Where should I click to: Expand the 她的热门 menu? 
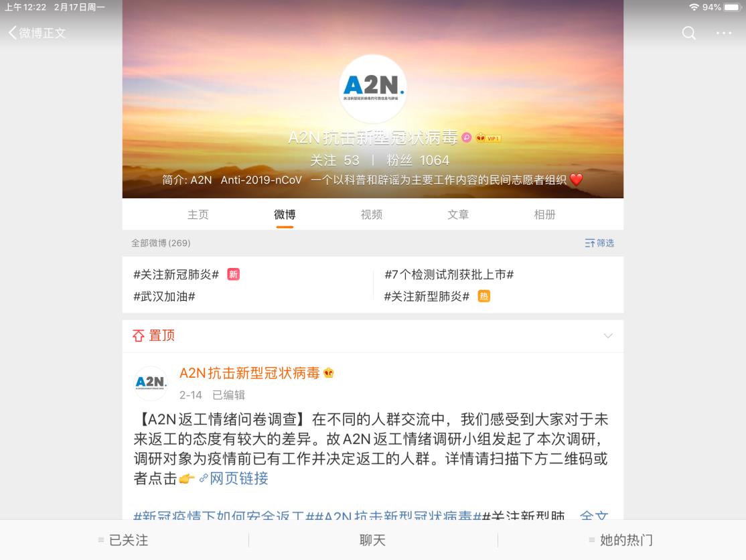coord(621,540)
